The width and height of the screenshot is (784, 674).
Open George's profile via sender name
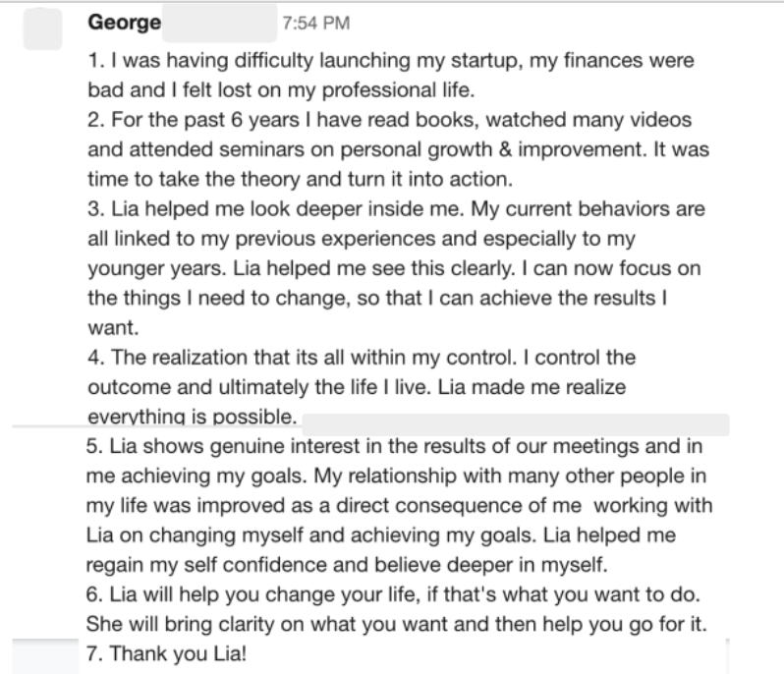pos(125,23)
